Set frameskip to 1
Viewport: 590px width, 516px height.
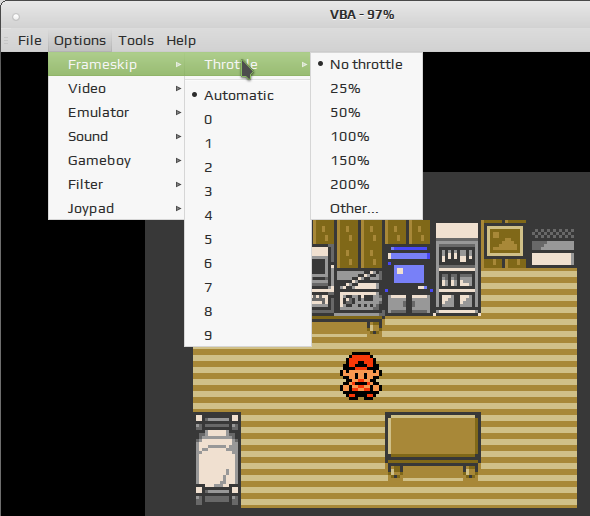248,143
